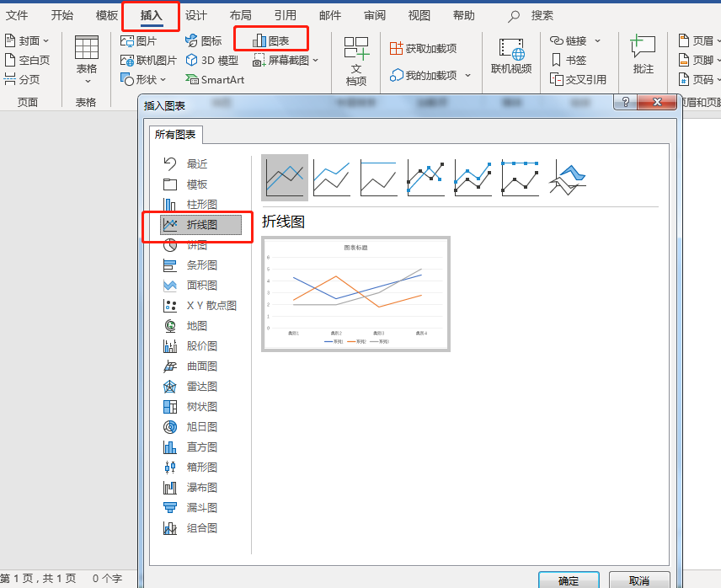Switch to the Home (开始) tab
Image resolution: width=721 pixels, height=588 pixels.
click(62, 16)
